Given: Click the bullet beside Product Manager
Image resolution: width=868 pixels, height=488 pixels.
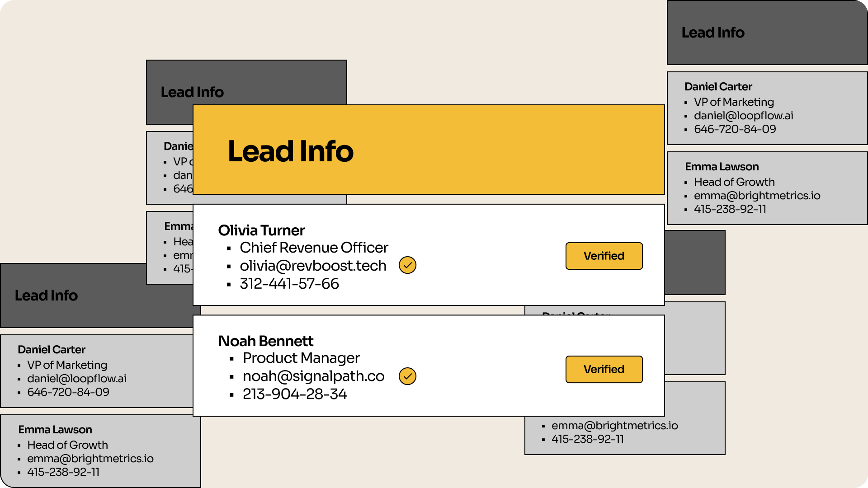Looking at the screenshot, I should (x=232, y=358).
